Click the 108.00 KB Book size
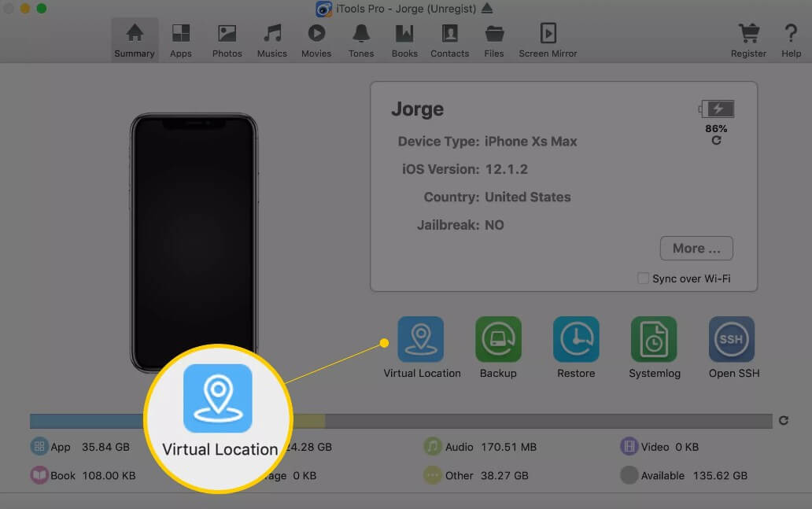812x509 pixels. pyautogui.click(x=109, y=475)
